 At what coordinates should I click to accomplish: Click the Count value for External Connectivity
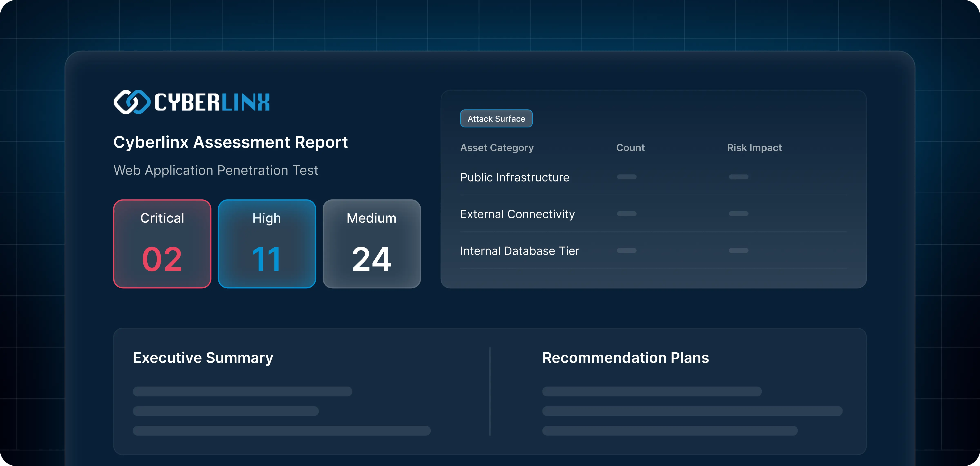[x=627, y=214]
